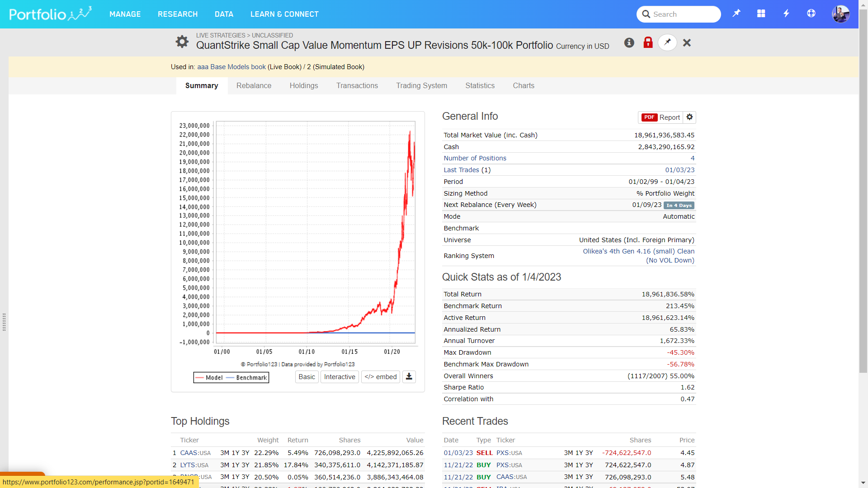Click the Sharpe Ratio value 1.62

point(687,387)
